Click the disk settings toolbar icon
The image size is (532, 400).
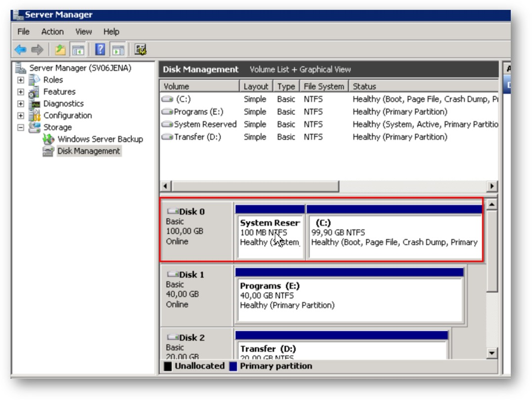click(140, 50)
